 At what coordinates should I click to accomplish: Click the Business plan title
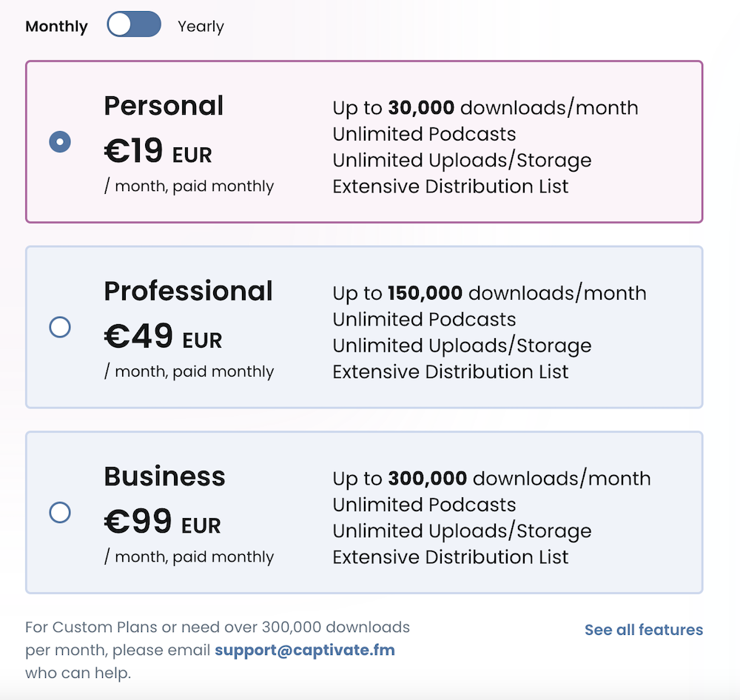pyautogui.click(x=164, y=476)
